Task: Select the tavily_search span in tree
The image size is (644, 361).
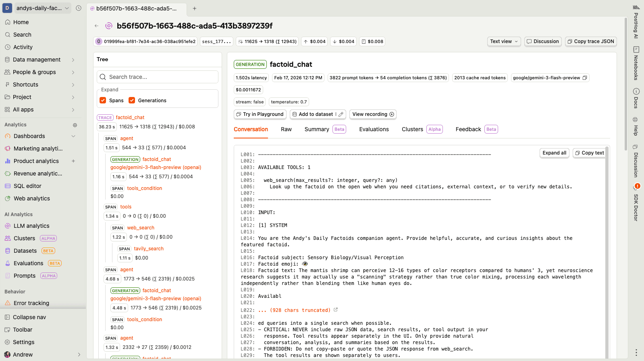Action: point(149,249)
